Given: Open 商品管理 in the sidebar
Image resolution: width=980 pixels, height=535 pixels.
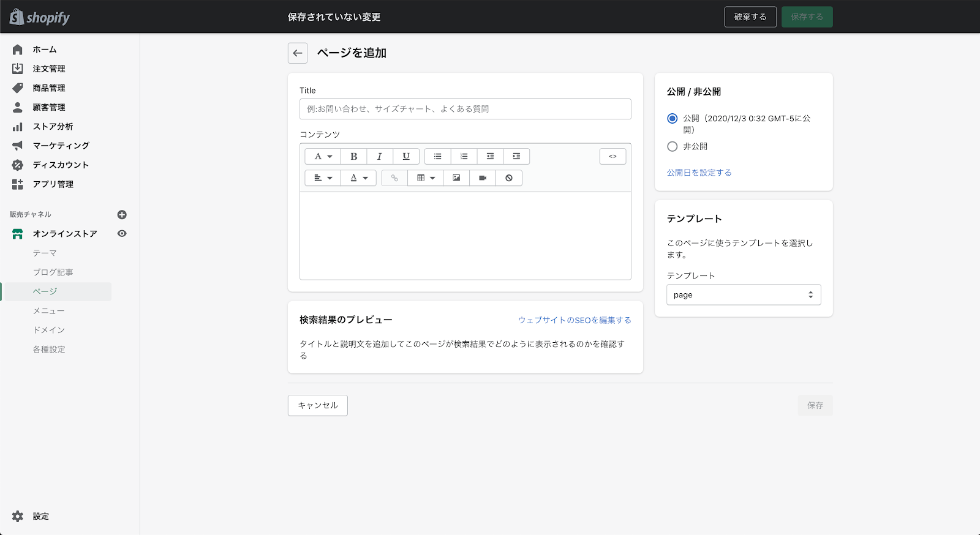Looking at the screenshot, I should click(x=49, y=88).
